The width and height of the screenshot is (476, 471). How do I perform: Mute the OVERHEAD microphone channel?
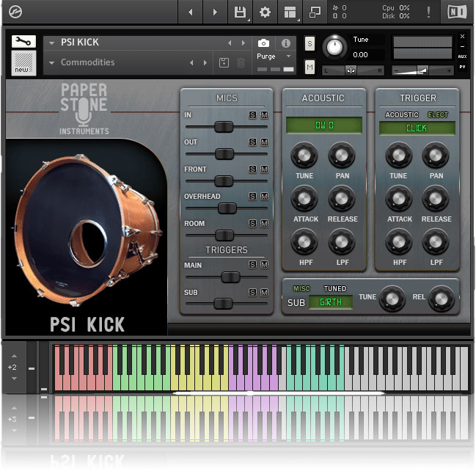click(x=264, y=197)
